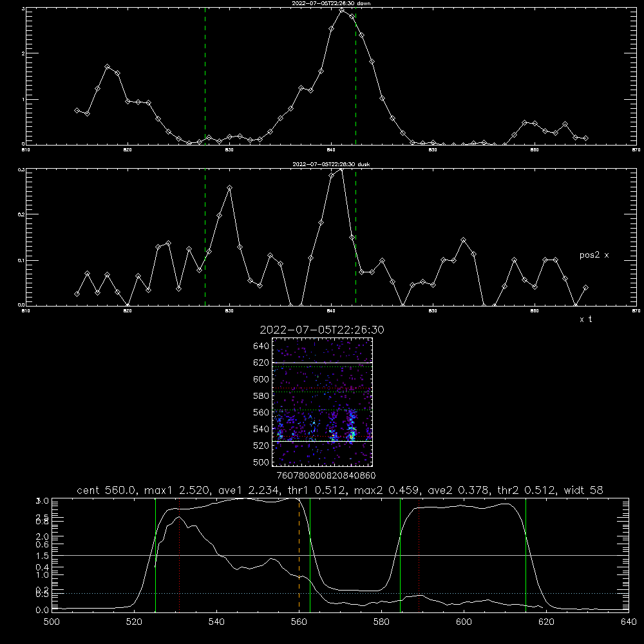Click the large '2022-07-05T22:26:30' heading above the heatmap

322,330
